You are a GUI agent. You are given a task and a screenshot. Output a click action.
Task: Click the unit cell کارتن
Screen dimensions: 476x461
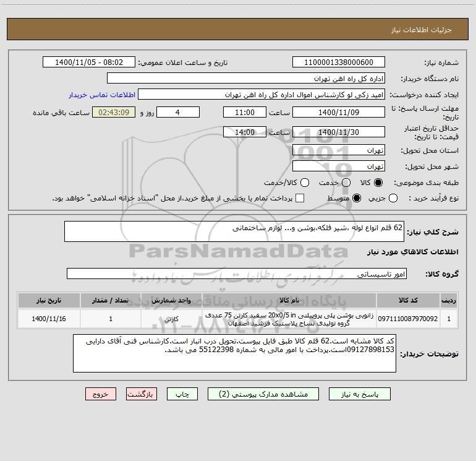171,319
